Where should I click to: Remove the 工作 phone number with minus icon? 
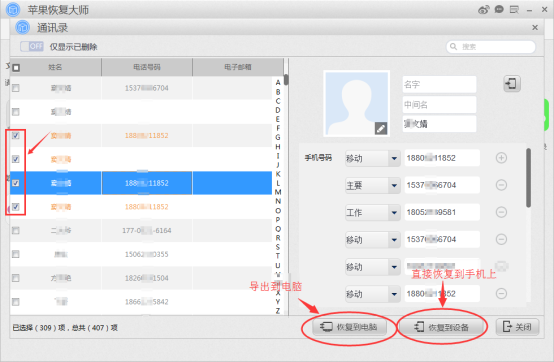[501, 212]
